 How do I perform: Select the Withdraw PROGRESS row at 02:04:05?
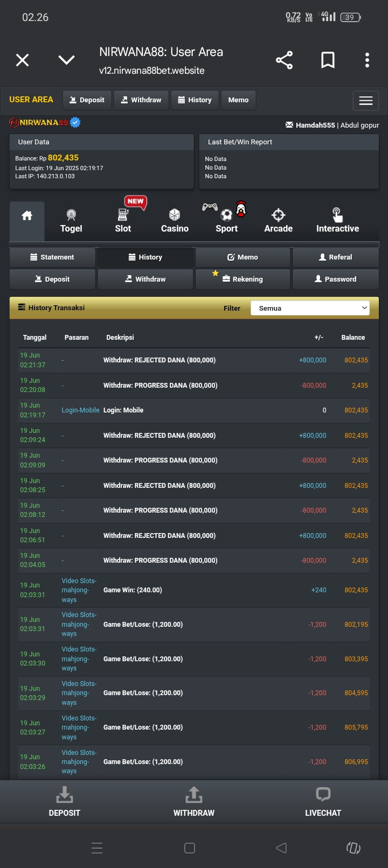(194, 561)
